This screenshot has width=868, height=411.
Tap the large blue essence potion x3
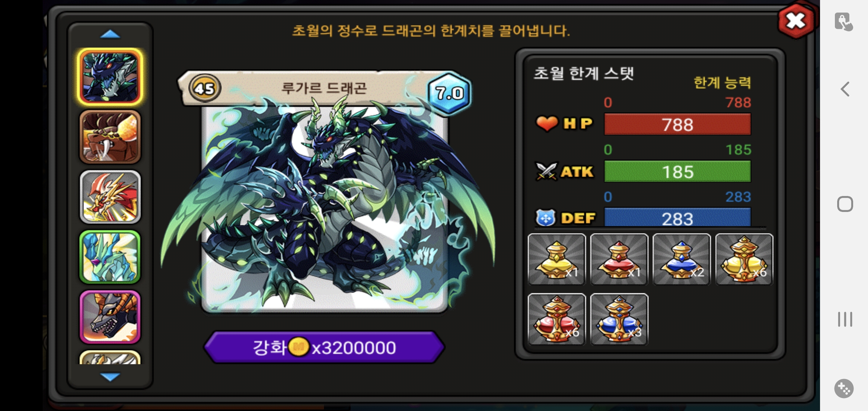coord(619,319)
